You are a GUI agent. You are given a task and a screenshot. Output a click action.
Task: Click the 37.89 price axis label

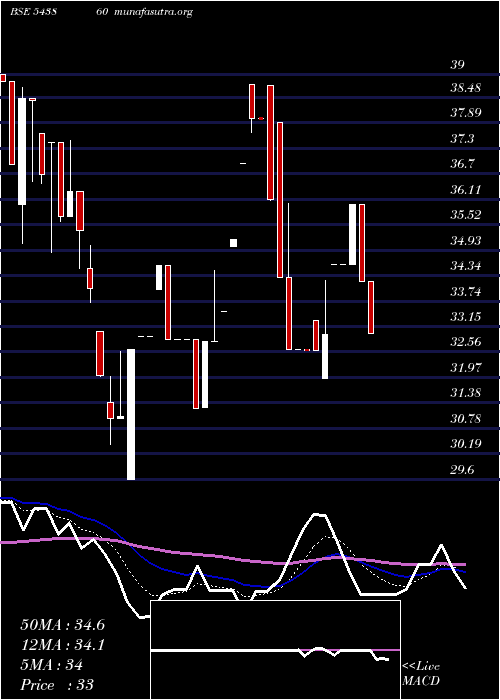pos(465,113)
